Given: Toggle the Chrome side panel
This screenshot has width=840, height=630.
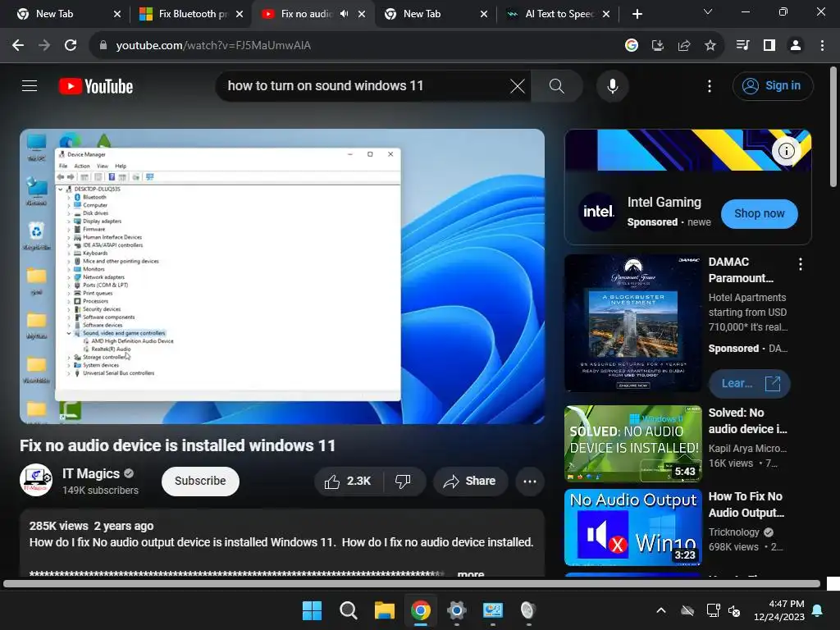Looking at the screenshot, I should 769,46.
